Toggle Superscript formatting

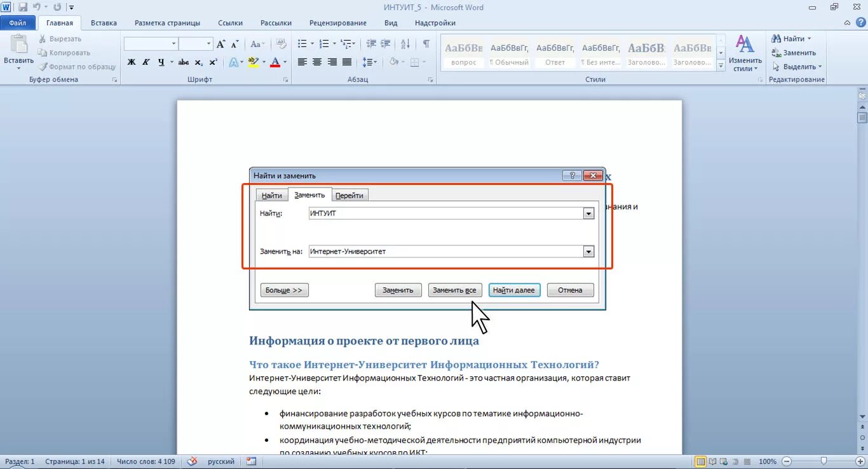pyautogui.click(x=213, y=62)
